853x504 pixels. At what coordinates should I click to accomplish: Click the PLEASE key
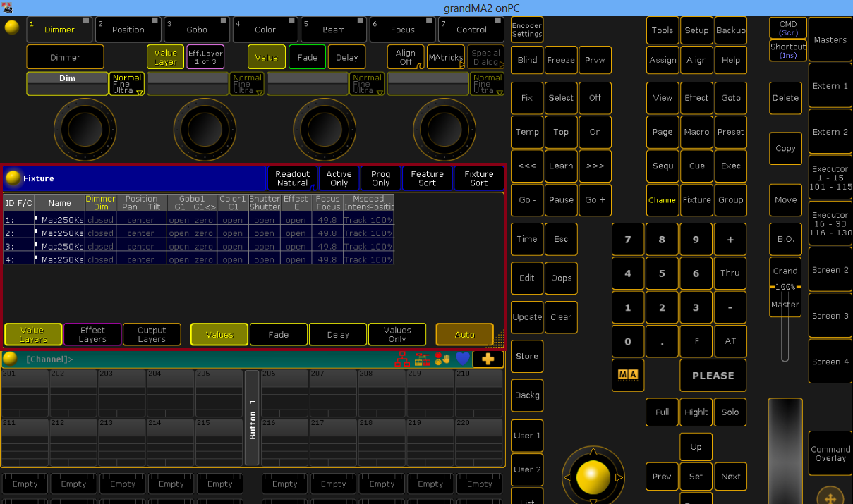point(713,376)
